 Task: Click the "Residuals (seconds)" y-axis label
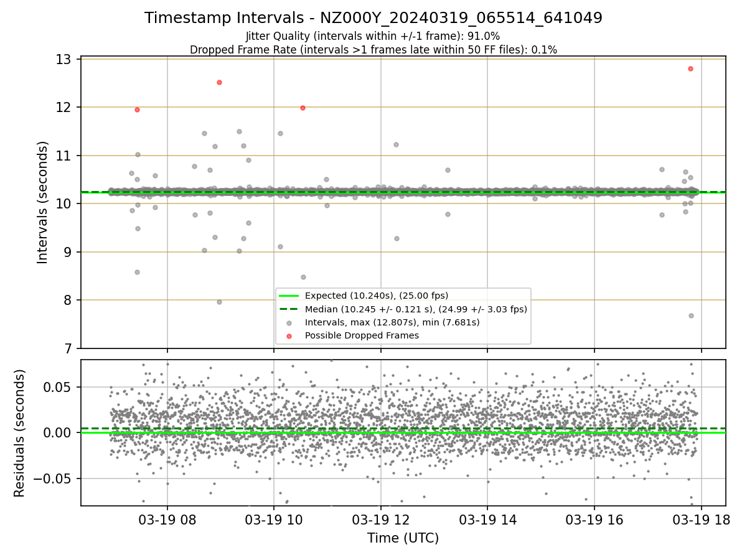tap(19, 433)
